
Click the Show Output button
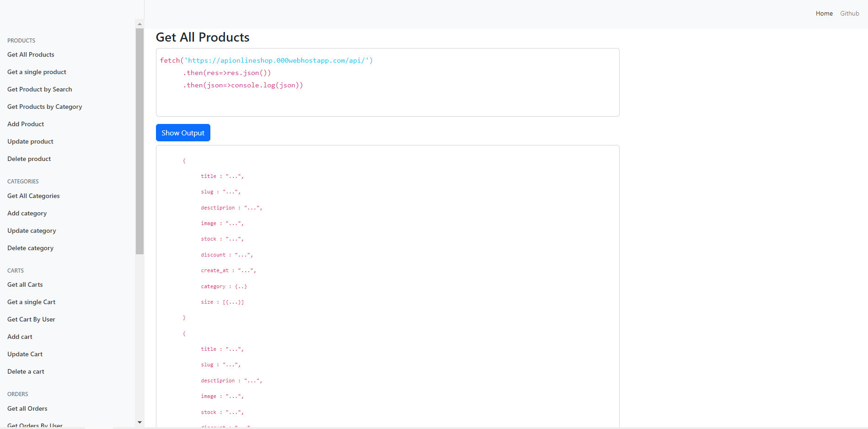[183, 133]
